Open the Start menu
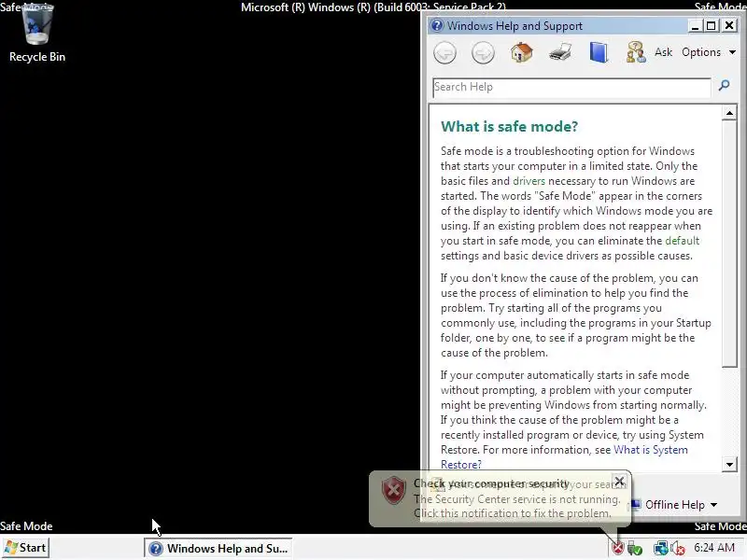 (x=25, y=548)
